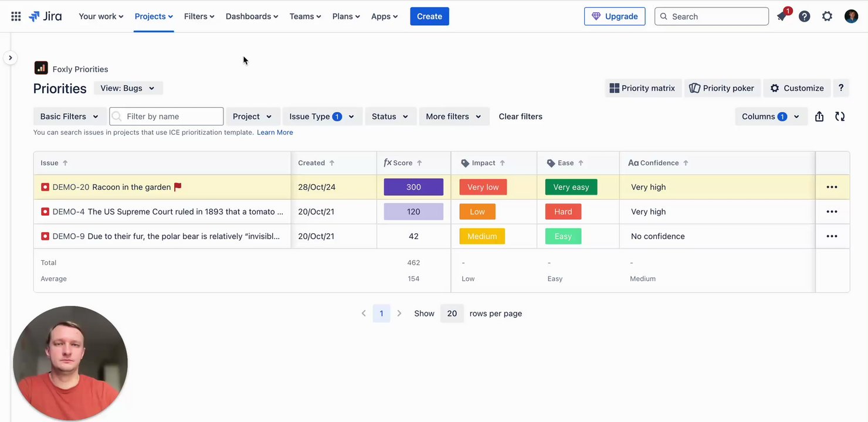Sort by Ease column header
The image size is (868, 422).
point(565,163)
